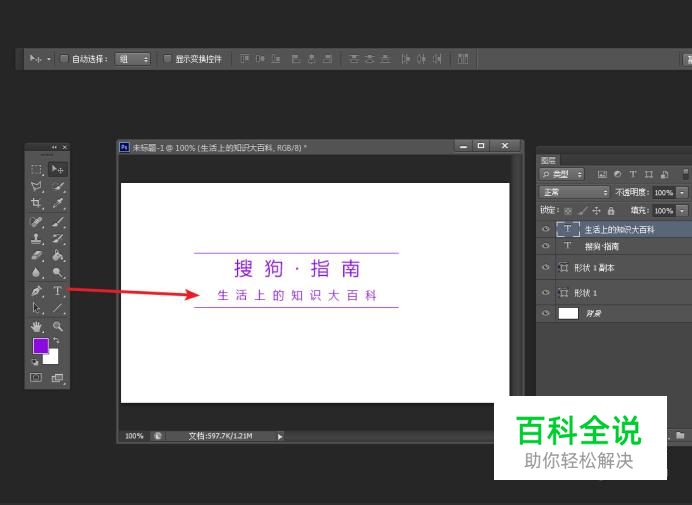Select the Pen tool
Viewport: 692px width, 505px height.
[36, 291]
